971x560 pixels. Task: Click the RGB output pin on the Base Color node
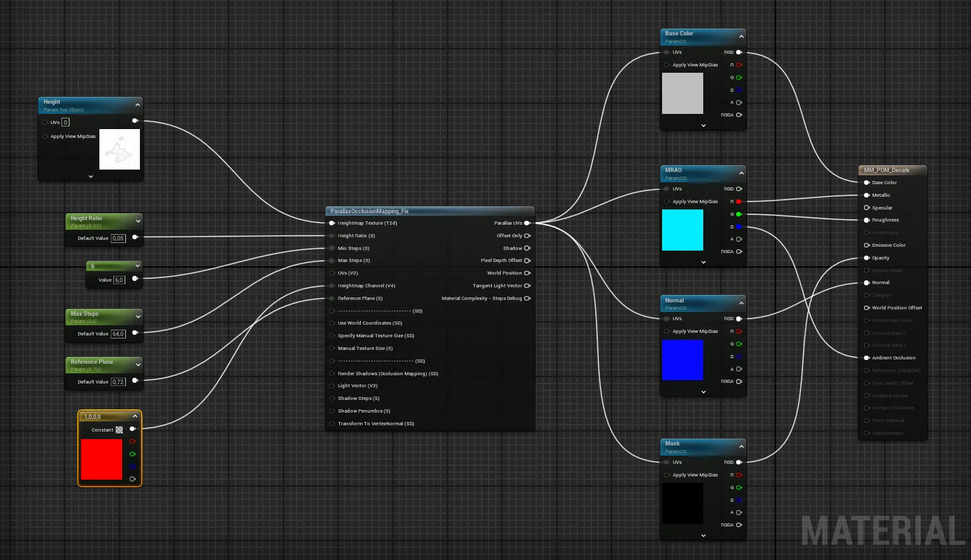[739, 52]
